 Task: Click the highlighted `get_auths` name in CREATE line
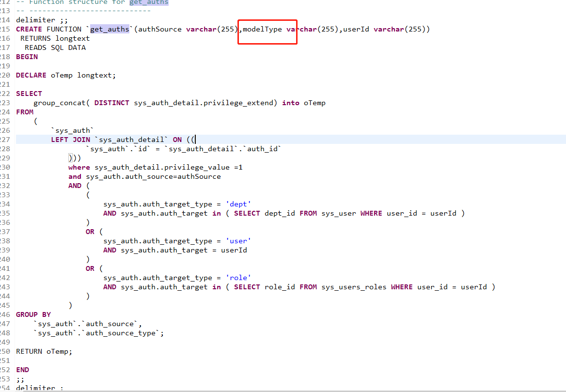tap(110, 29)
